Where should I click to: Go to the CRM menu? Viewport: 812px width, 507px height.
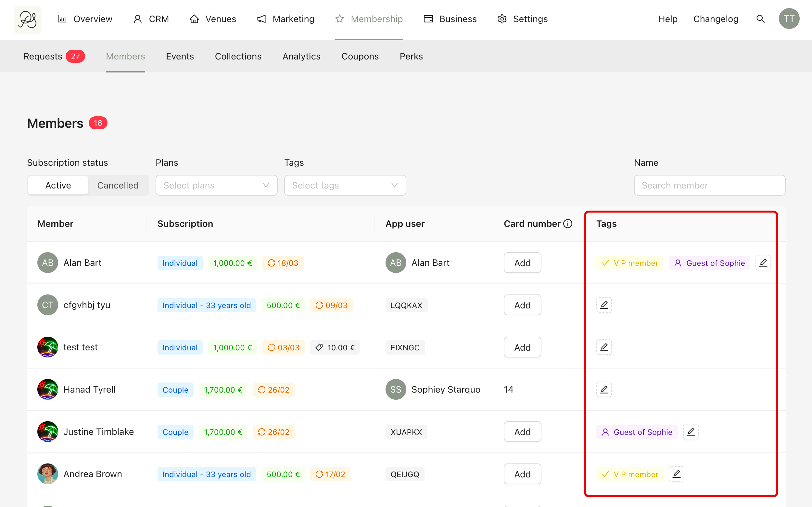[x=151, y=19]
